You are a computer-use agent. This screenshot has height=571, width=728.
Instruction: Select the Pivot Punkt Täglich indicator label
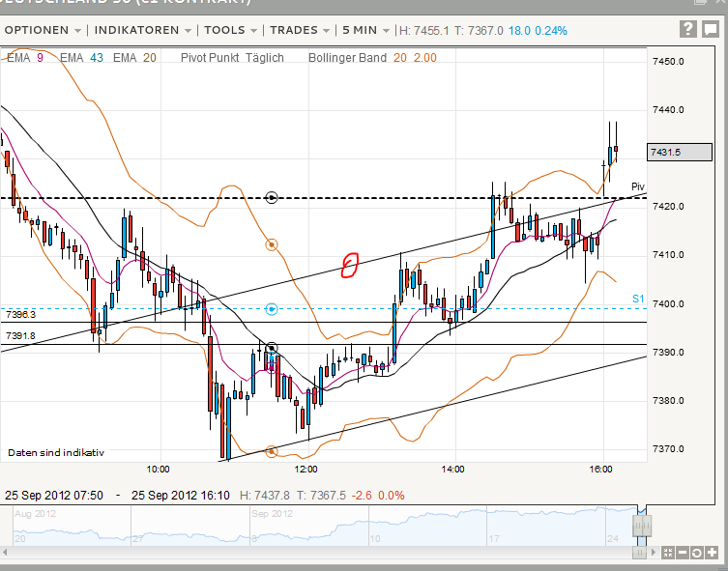(x=232, y=58)
